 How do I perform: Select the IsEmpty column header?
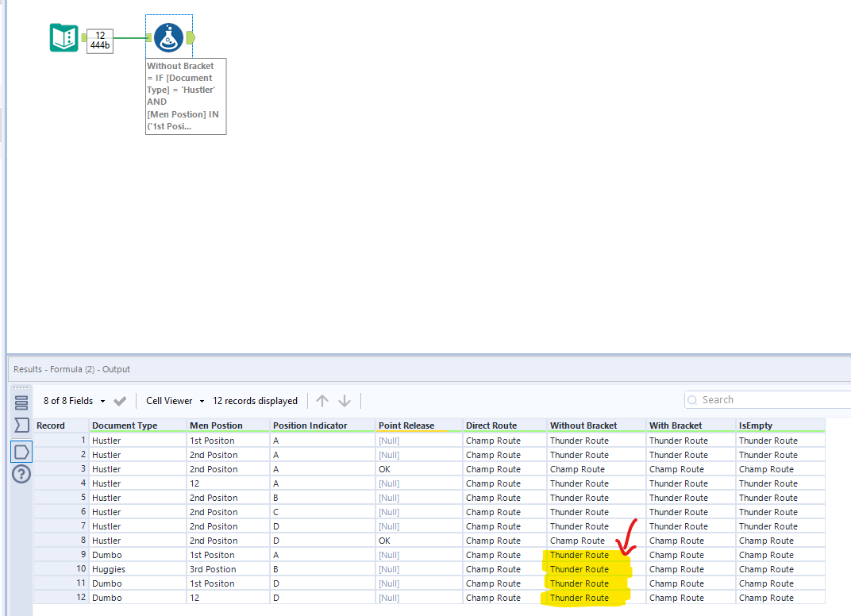pyautogui.click(x=756, y=425)
